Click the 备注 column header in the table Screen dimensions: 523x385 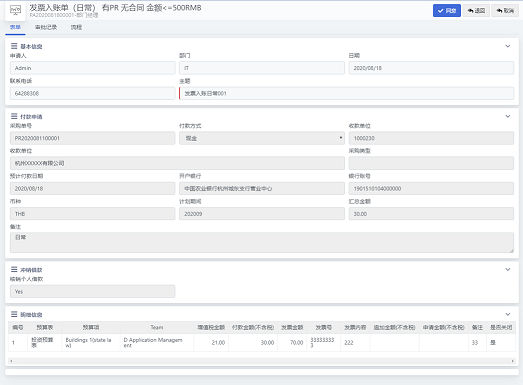point(477,328)
